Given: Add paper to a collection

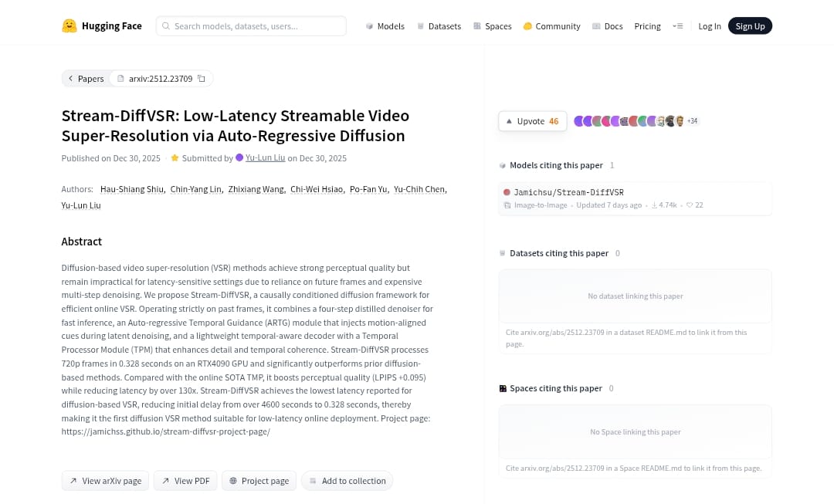Looking at the screenshot, I should click(x=347, y=481).
